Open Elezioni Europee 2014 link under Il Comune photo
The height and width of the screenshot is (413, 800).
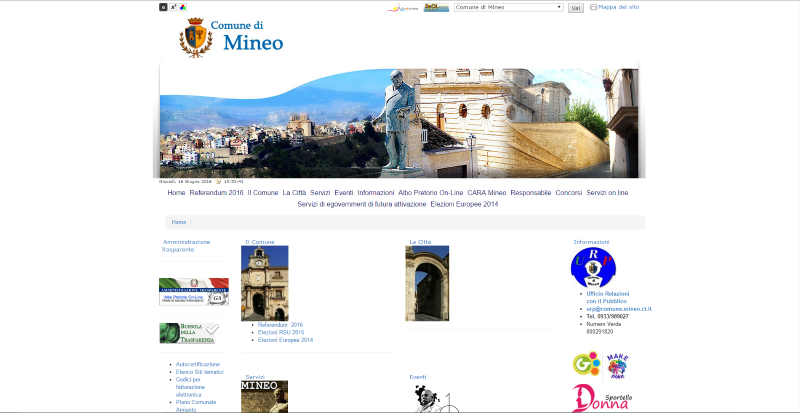285,340
